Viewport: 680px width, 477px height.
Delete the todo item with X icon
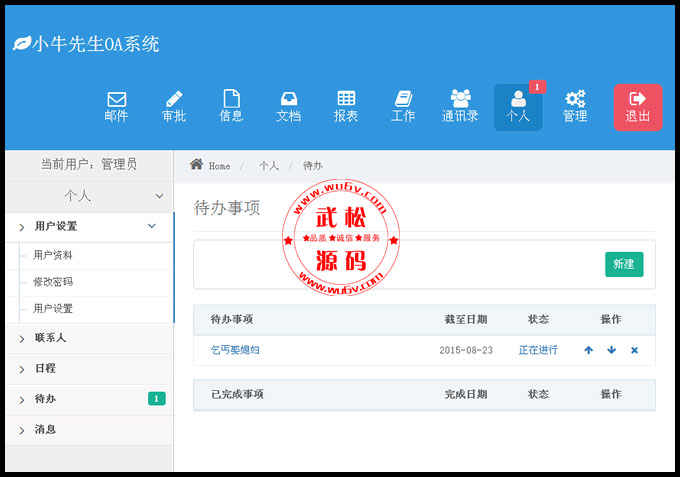tap(634, 350)
